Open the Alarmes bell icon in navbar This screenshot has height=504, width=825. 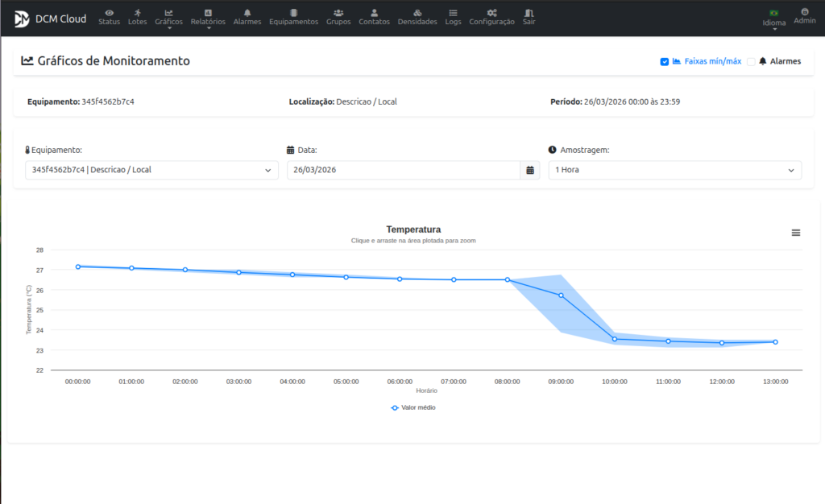coord(247,13)
